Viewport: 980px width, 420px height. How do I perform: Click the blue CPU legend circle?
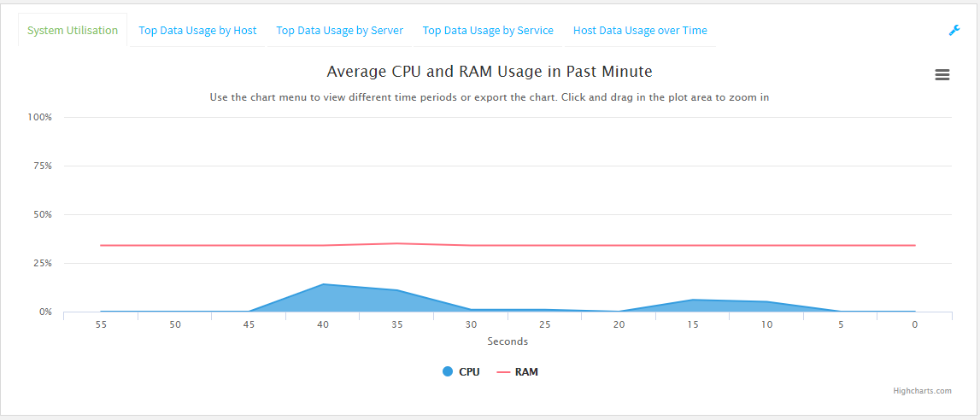click(x=448, y=372)
